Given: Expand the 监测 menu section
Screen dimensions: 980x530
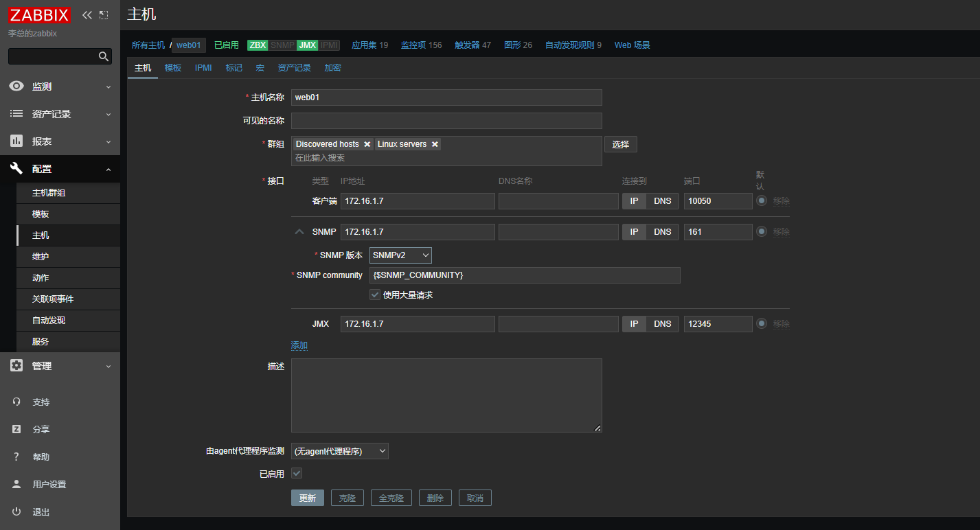Looking at the screenshot, I should [108, 87].
